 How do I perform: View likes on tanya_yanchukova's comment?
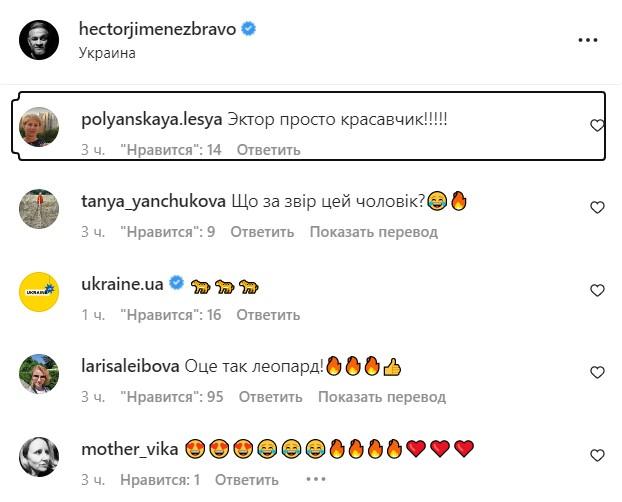pos(168,232)
